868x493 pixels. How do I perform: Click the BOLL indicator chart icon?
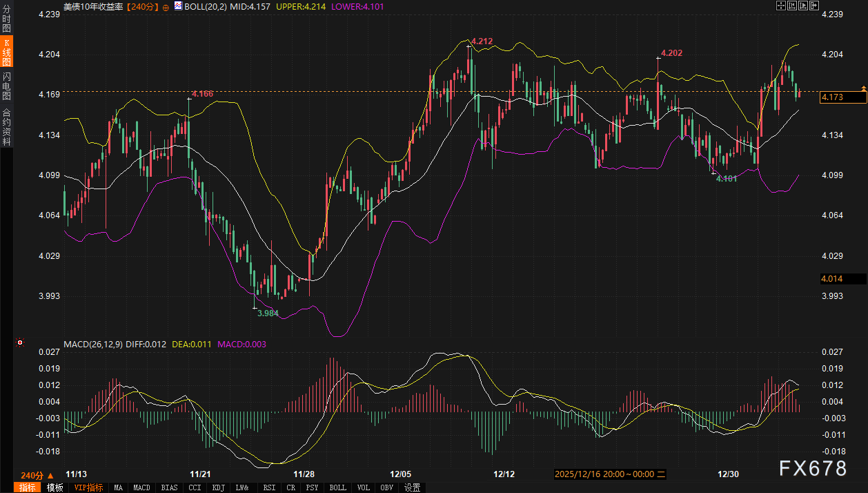178,6
